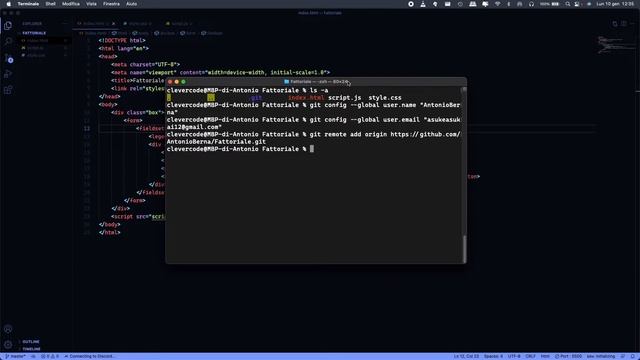The width and height of the screenshot is (640, 360).
Task: Click the EXPLORER panel header title
Action: [x=32, y=24]
